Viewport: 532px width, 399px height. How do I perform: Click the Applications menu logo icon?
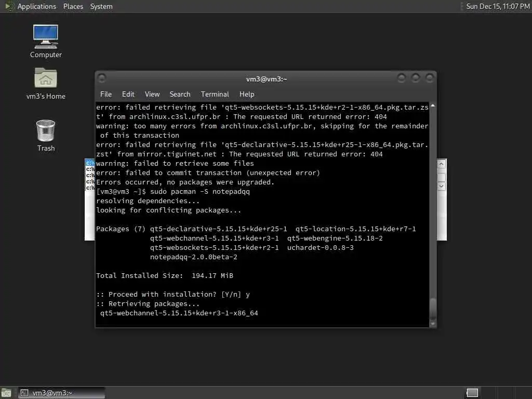click(x=9, y=6)
